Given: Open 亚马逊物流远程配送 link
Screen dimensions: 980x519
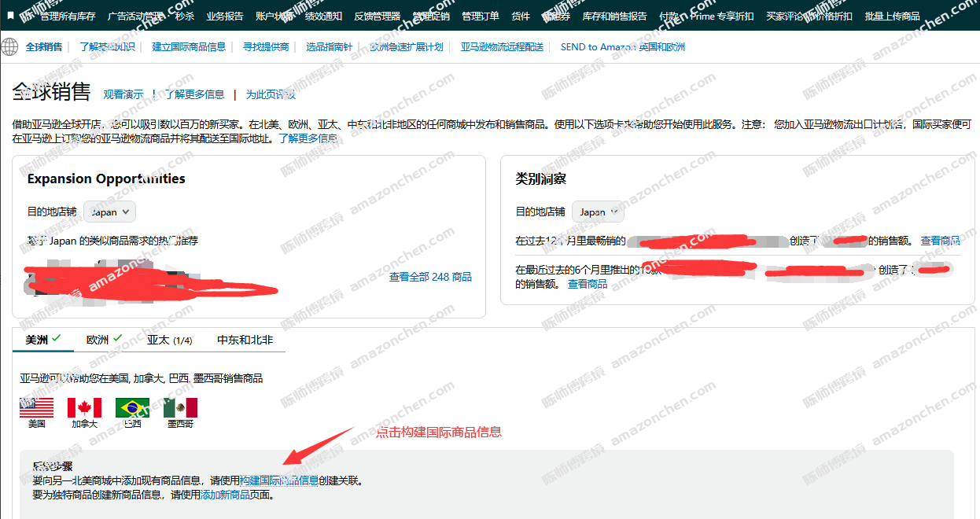Looking at the screenshot, I should [x=502, y=46].
